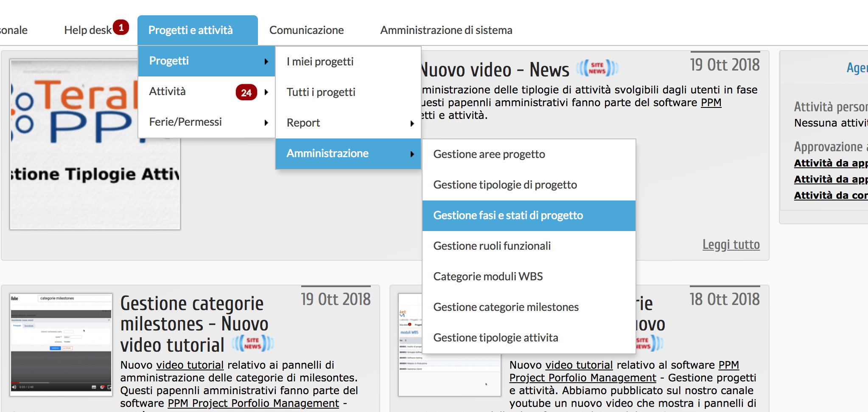Expand the Amministrazione submenu arrow
The image size is (868, 412).
[x=412, y=154]
